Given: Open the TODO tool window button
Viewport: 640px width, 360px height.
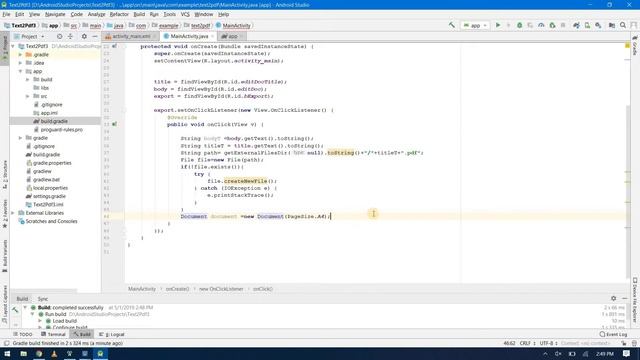Looking at the screenshot, I should coord(22,334).
